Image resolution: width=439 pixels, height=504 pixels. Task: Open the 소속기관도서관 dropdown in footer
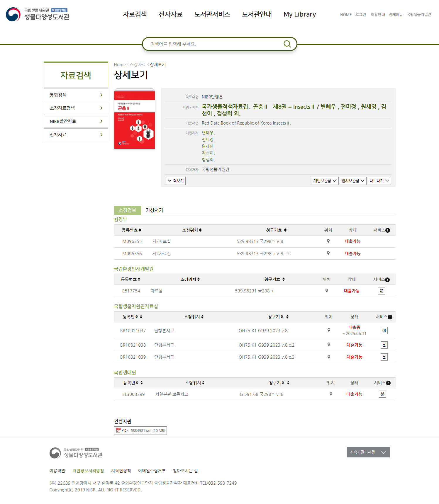tap(368, 452)
